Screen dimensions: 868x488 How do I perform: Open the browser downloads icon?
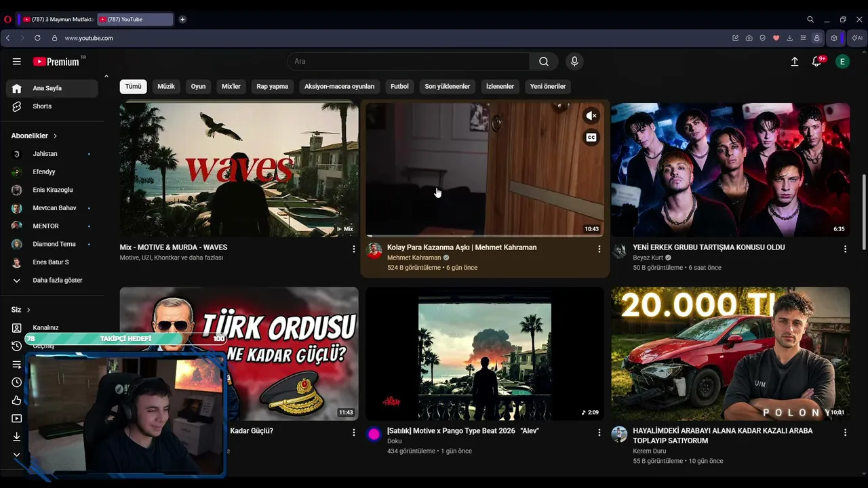[789, 38]
